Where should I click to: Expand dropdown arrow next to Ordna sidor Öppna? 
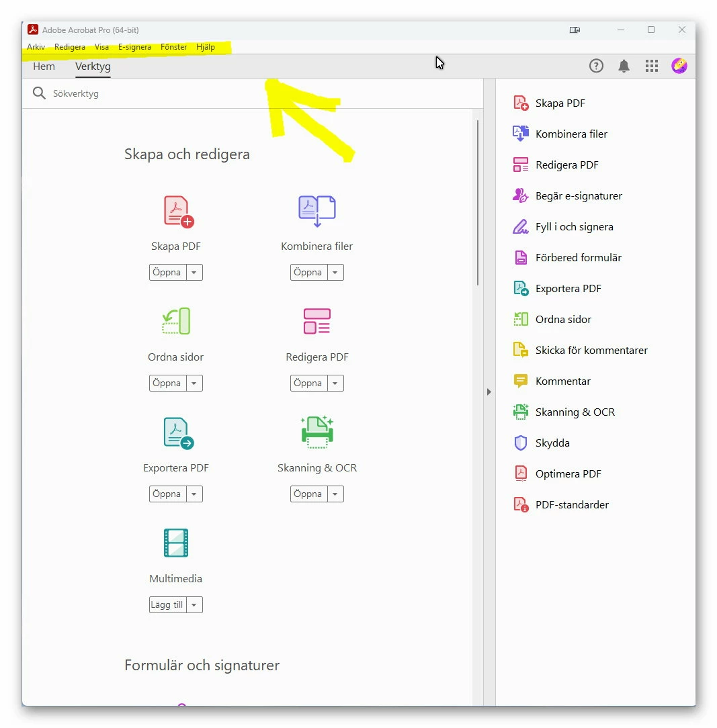194,383
